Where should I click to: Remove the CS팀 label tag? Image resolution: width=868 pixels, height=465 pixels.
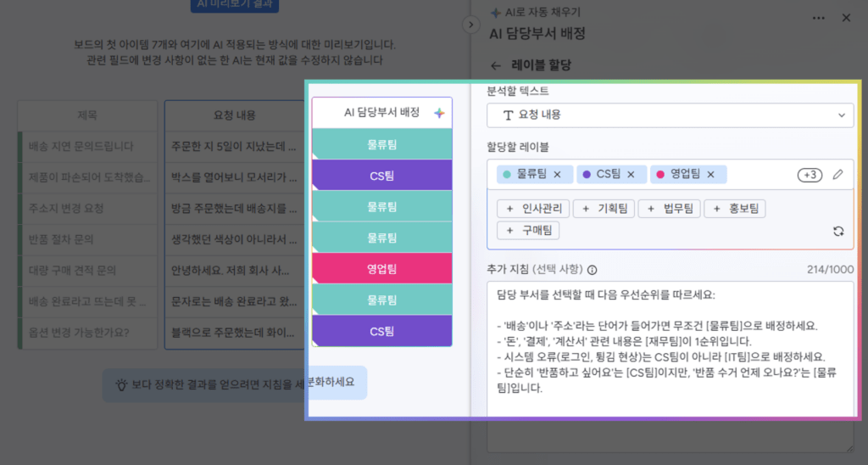point(631,175)
